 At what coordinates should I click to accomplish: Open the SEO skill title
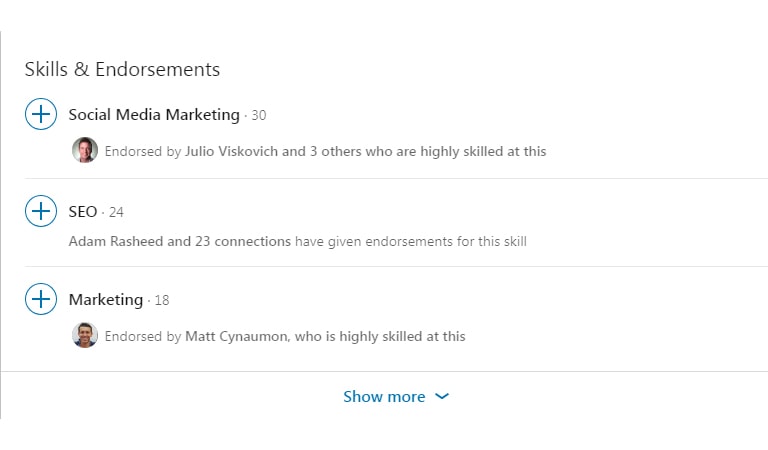click(x=83, y=212)
